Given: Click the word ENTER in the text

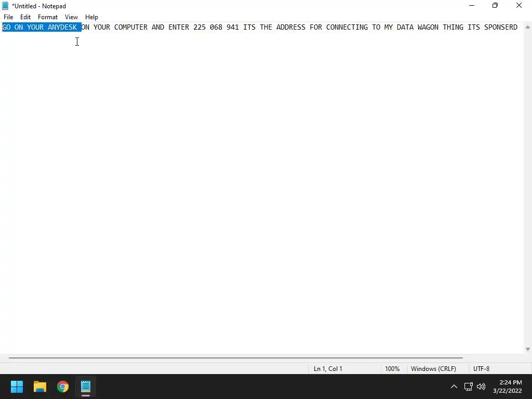Looking at the screenshot, I should (x=179, y=27).
